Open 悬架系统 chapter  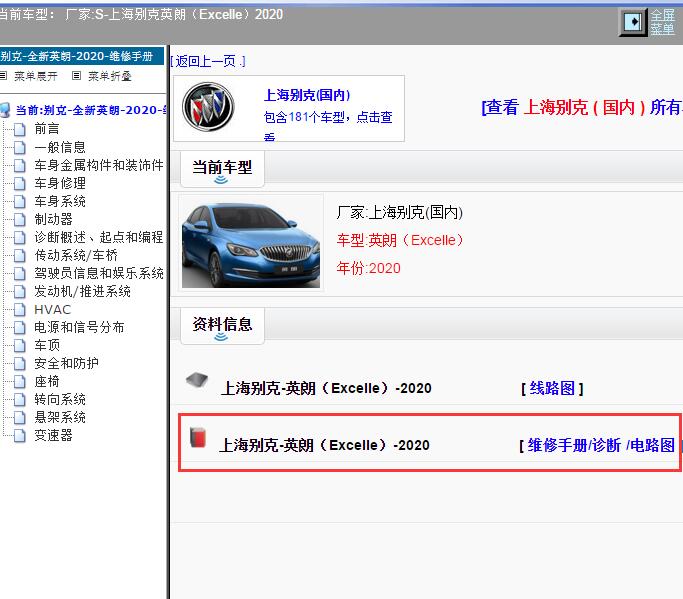pos(60,417)
